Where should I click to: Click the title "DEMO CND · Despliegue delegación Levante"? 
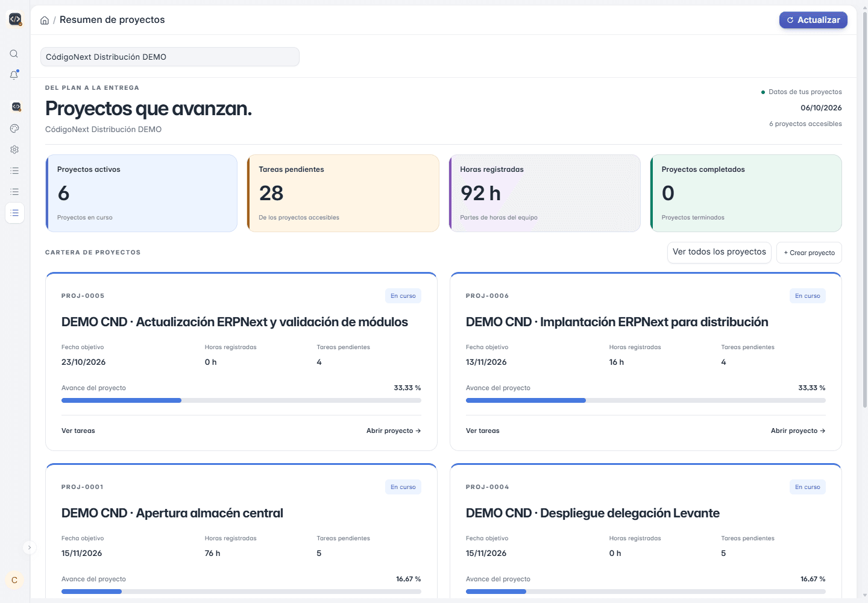point(593,513)
